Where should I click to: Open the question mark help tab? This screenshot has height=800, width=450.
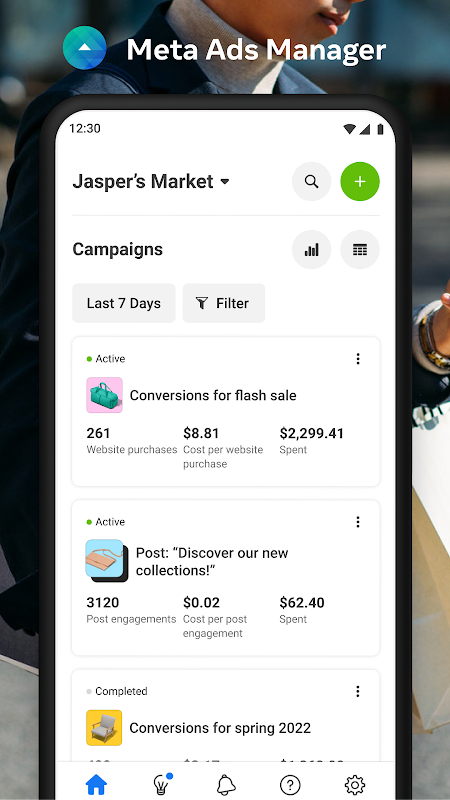[x=290, y=785]
